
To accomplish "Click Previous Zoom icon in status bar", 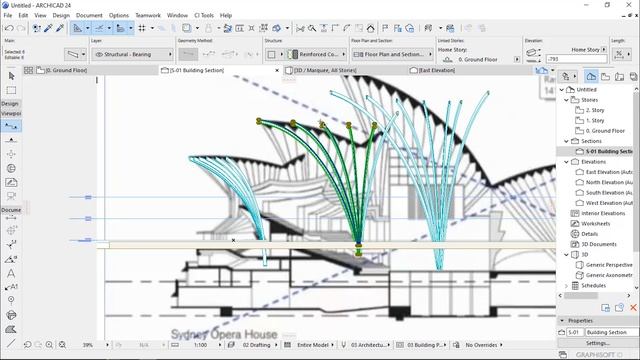I will pyautogui.click(x=27, y=345).
